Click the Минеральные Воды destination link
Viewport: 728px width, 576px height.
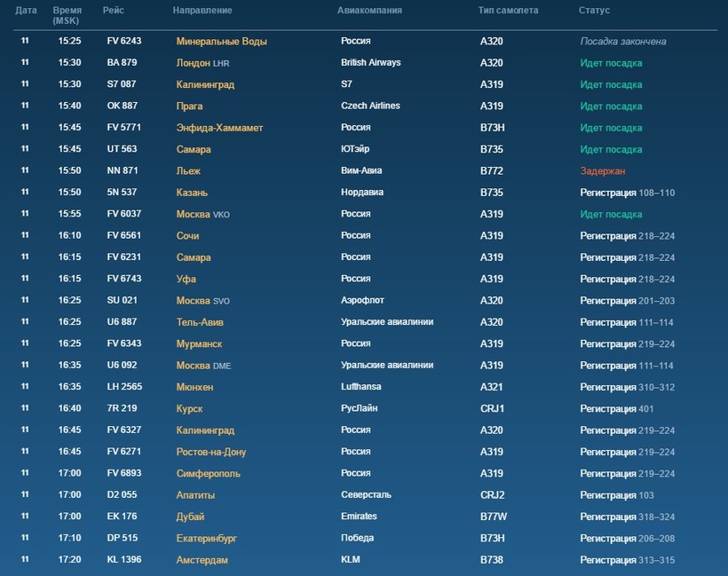[221, 42]
